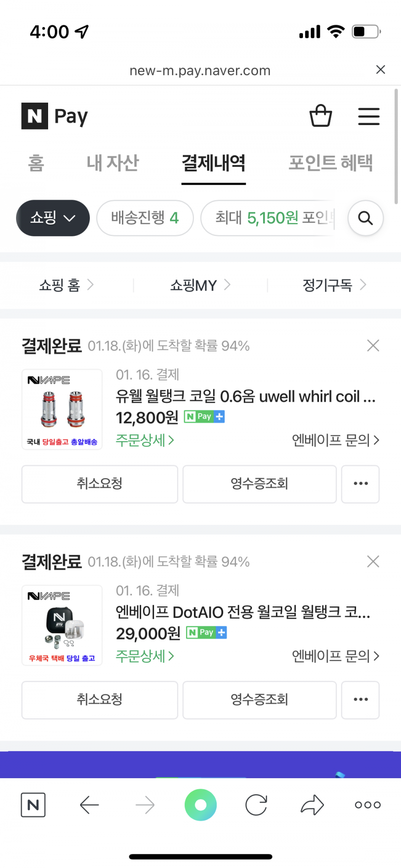Dismiss the first 결제완료 order card
401x868 pixels.
tap(373, 345)
